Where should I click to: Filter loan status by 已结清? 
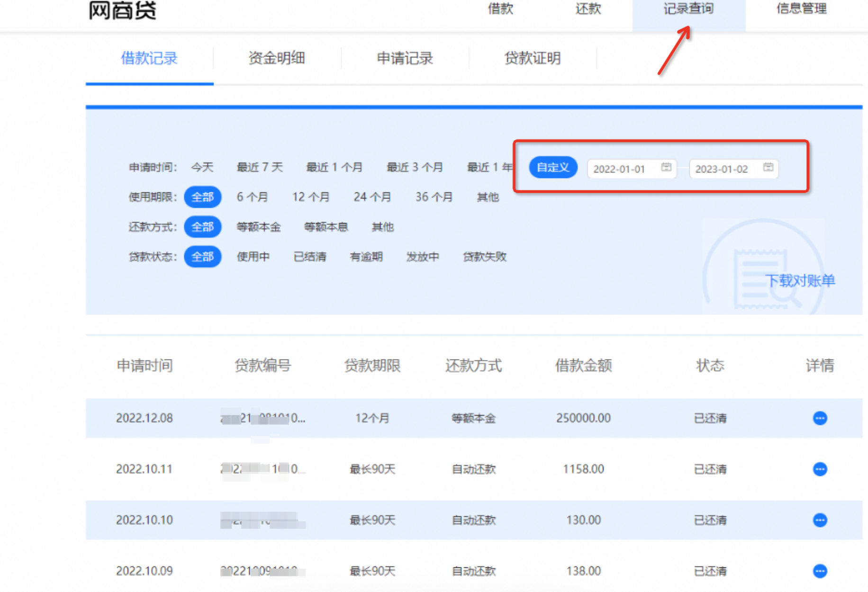tap(309, 257)
